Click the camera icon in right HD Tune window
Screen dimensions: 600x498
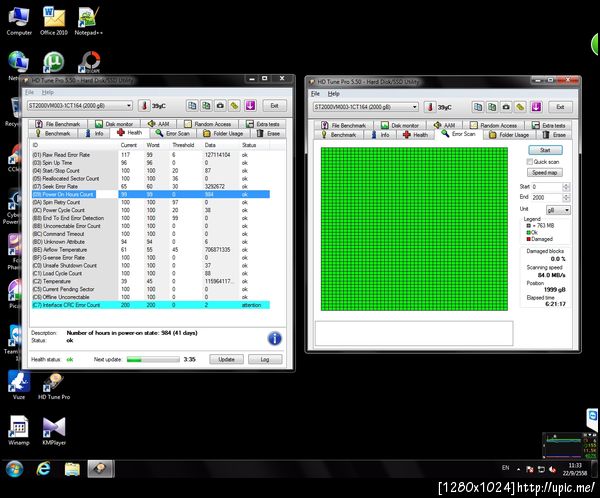[x=506, y=107]
